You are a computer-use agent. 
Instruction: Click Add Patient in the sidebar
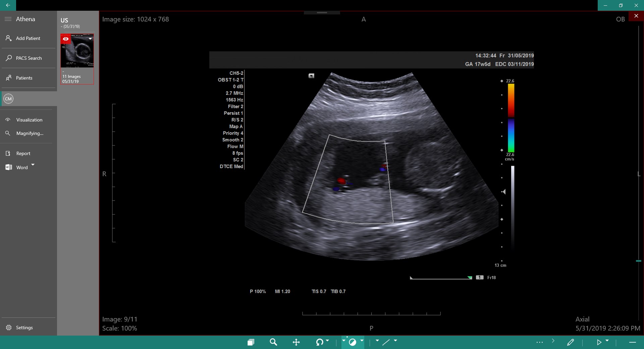pyautogui.click(x=28, y=38)
